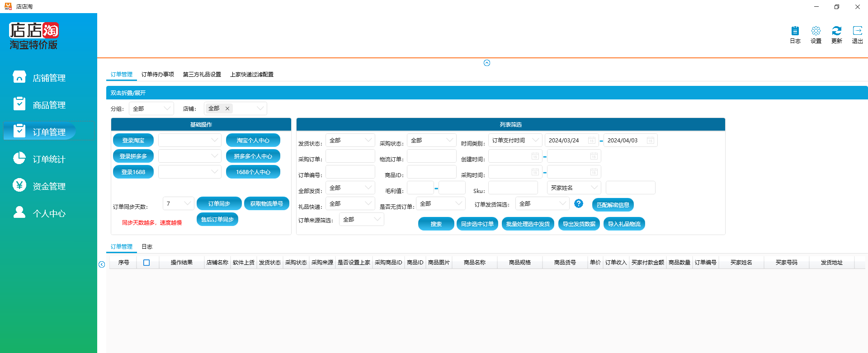Viewport: 868px width, 353px height.
Task: Expand the 发货状态 dropdown
Action: click(350, 140)
